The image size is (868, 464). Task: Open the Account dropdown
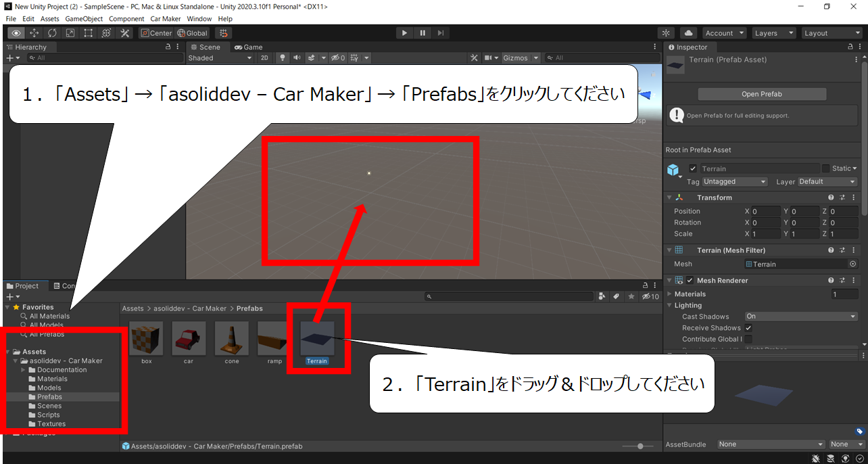(x=724, y=33)
